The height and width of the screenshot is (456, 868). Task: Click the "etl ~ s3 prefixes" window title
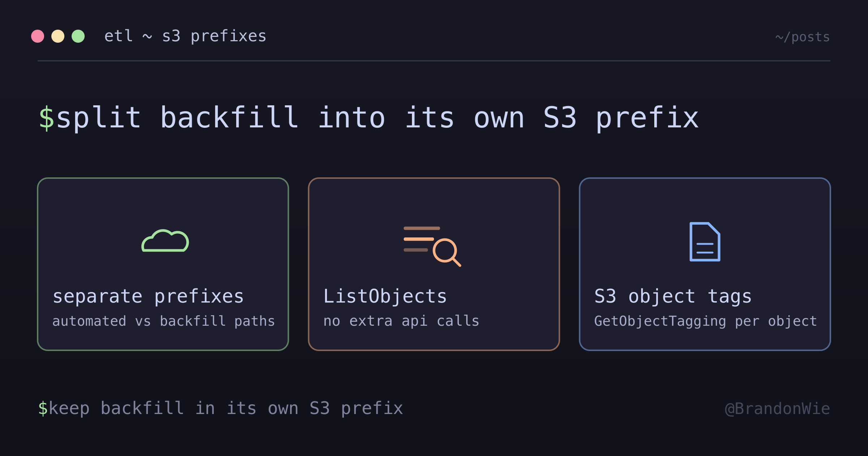pos(185,36)
